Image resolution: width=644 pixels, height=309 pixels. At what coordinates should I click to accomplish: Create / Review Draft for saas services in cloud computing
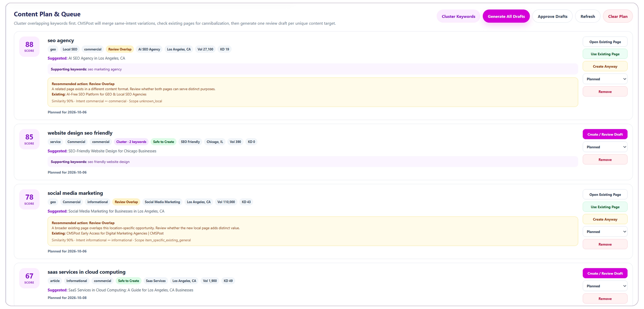(x=605, y=273)
